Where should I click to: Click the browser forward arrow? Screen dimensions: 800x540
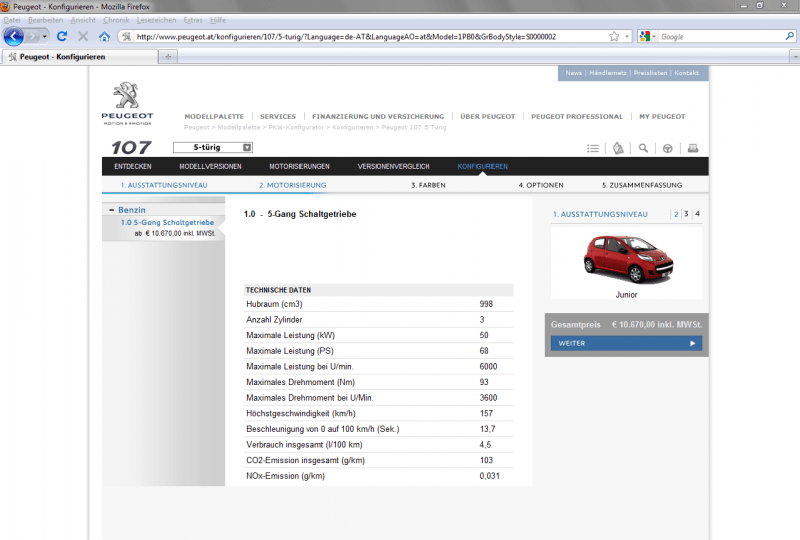point(33,37)
